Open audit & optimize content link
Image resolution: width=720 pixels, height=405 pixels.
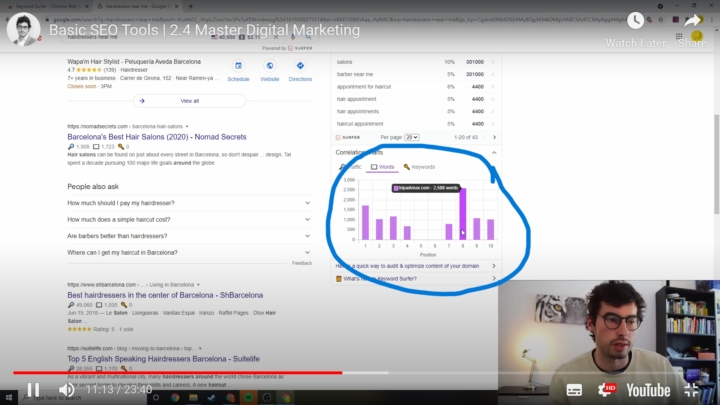(x=416, y=266)
